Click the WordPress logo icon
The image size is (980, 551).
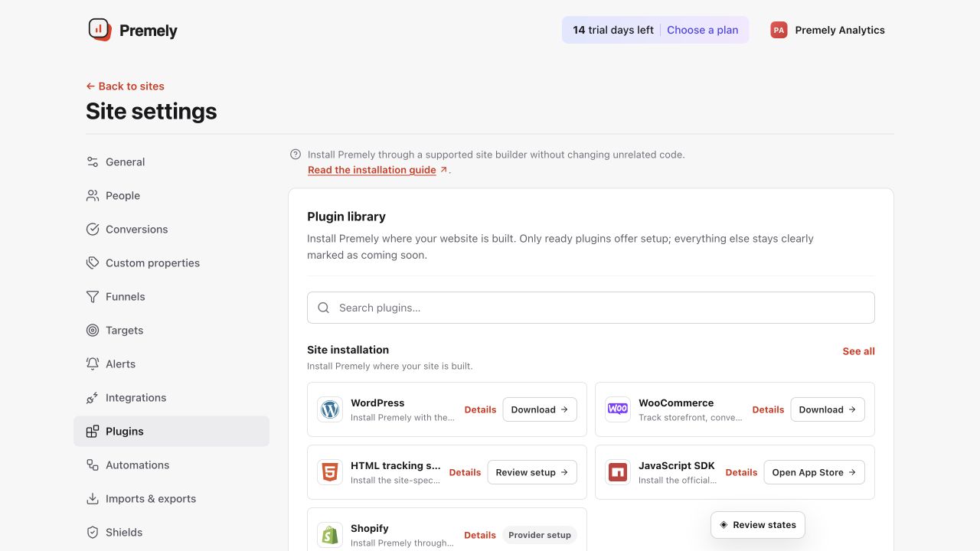[330, 409]
